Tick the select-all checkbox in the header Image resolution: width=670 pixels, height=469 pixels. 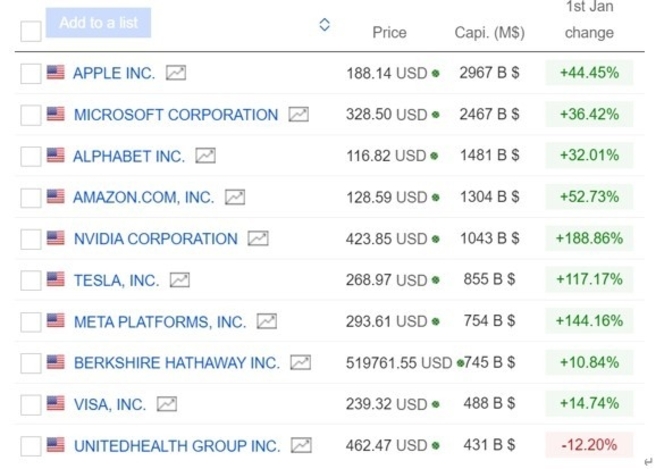31,31
